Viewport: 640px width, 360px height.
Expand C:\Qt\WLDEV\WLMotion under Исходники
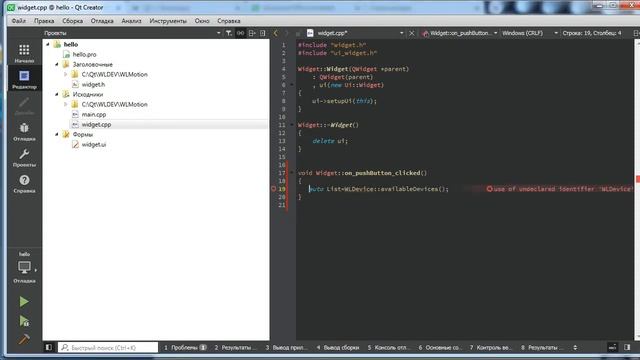[65, 104]
